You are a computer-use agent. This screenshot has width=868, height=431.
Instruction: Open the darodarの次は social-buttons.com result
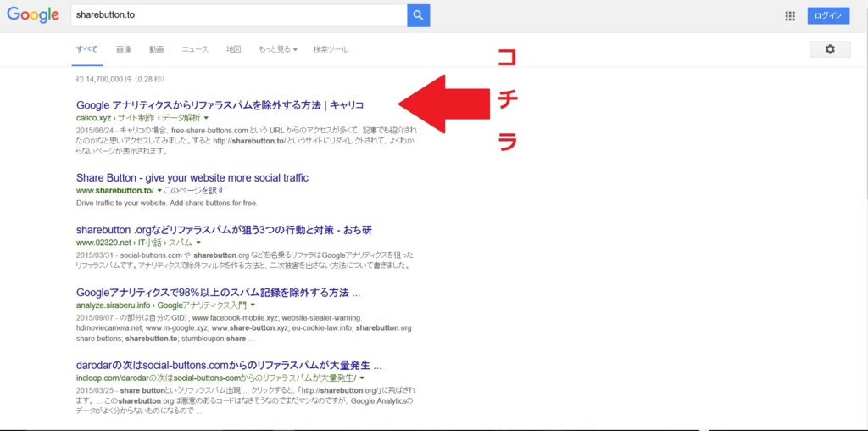229,367
